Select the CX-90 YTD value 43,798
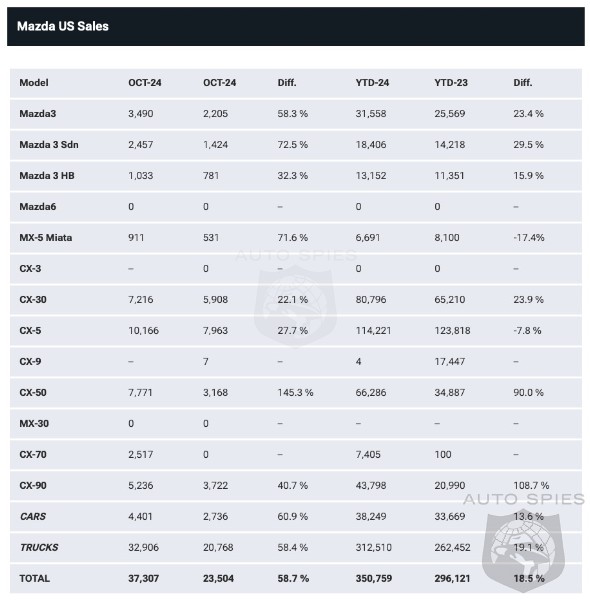 click(370, 486)
